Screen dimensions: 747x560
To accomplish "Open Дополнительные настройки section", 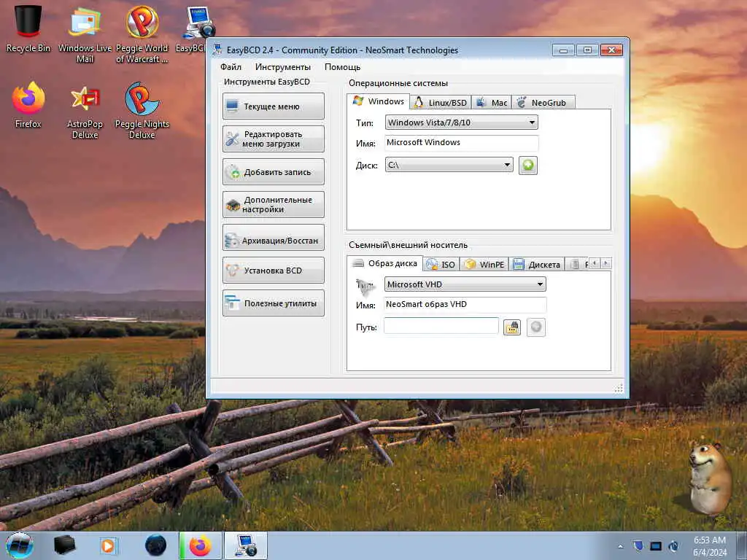I will click(273, 205).
